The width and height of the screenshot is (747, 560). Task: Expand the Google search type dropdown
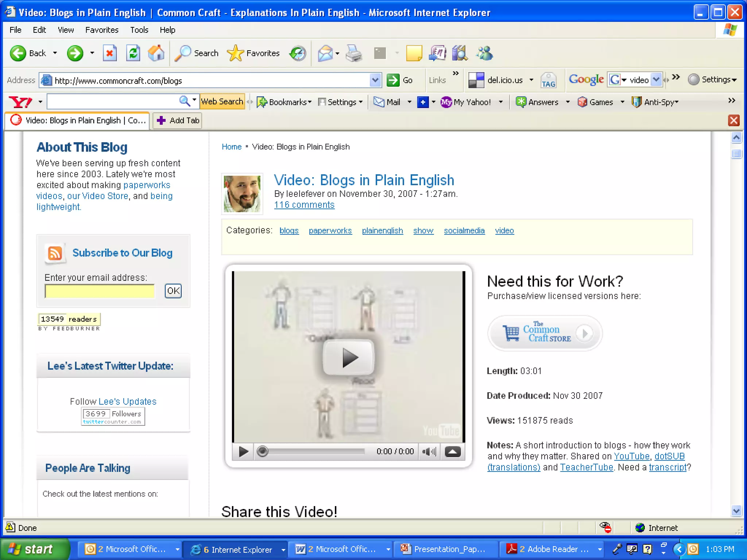pos(624,80)
